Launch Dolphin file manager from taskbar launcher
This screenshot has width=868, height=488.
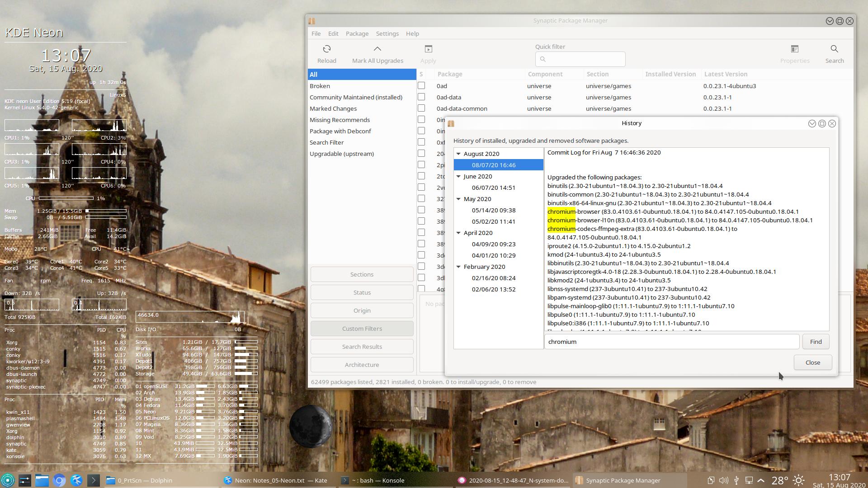point(42,480)
